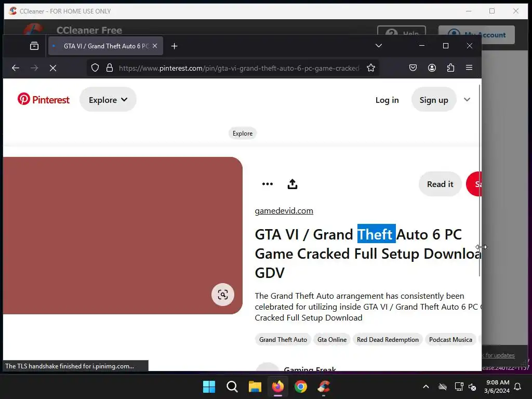Viewport: 532px width, 399px height.
Task: Open Firefox View tabs list icon
Action: point(34,46)
